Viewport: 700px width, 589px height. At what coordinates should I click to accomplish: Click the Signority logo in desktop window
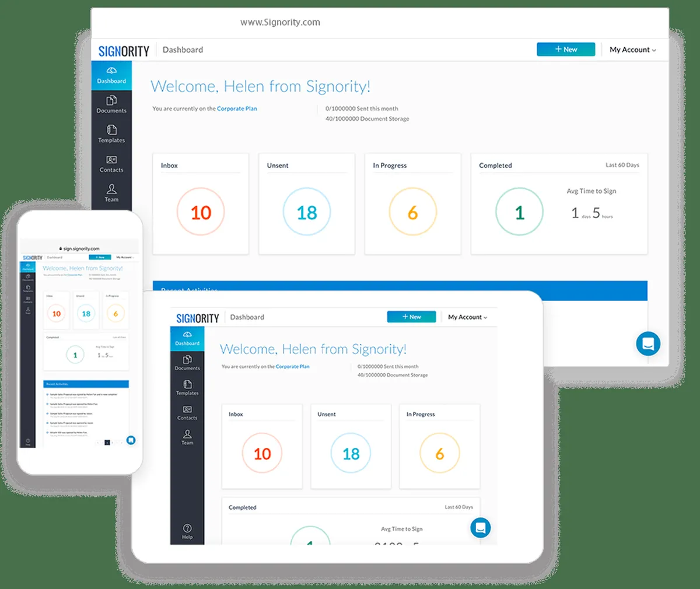click(x=124, y=51)
